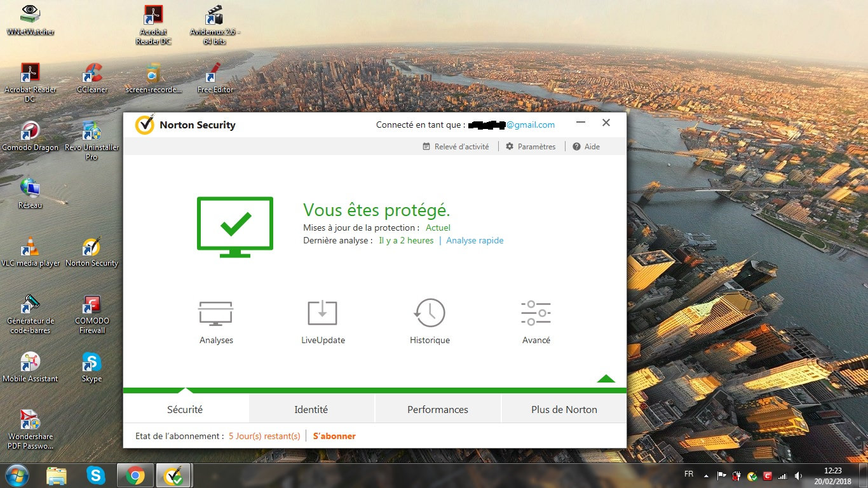The width and height of the screenshot is (868, 488).
Task: Click the Show Desktop strip beside the clock
Action: (x=864, y=475)
